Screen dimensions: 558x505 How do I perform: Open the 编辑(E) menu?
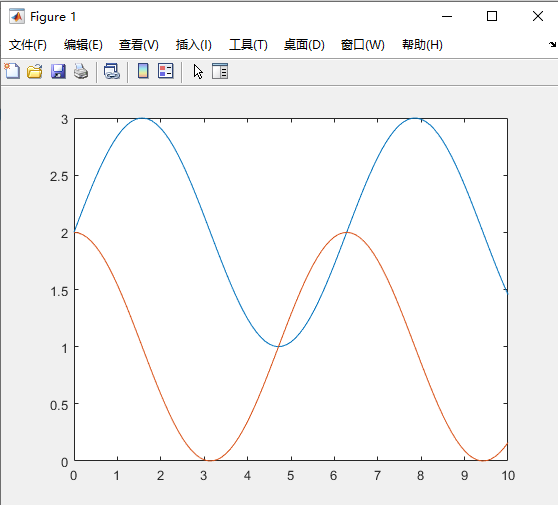pyautogui.click(x=83, y=45)
